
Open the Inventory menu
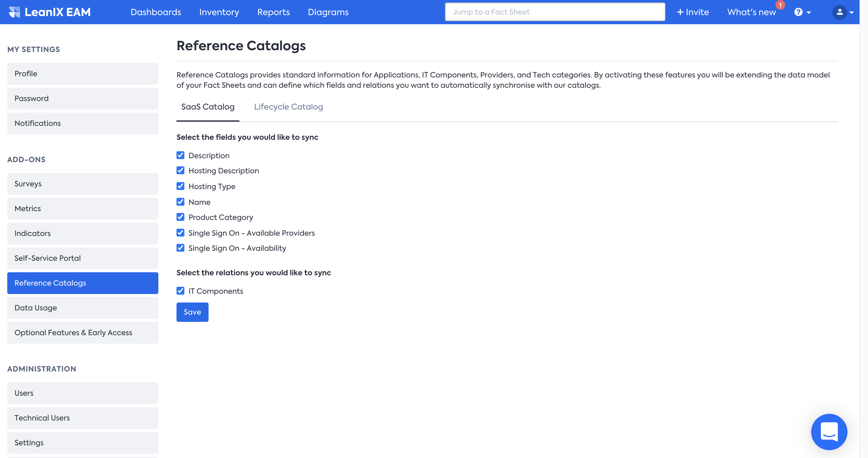[219, 12]
